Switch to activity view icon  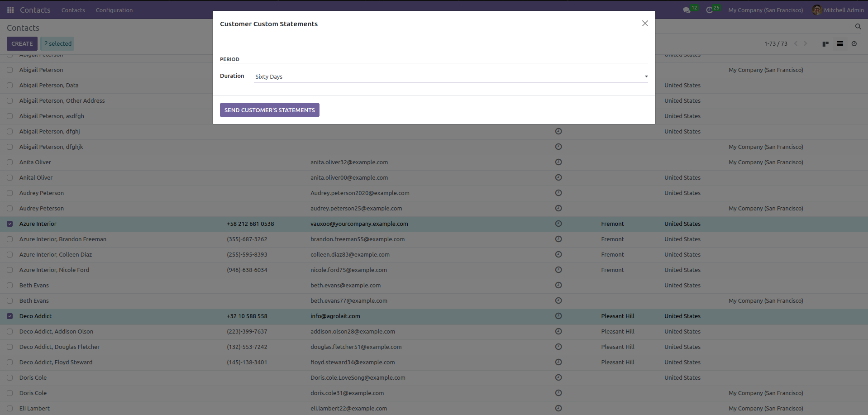point(854,44)
